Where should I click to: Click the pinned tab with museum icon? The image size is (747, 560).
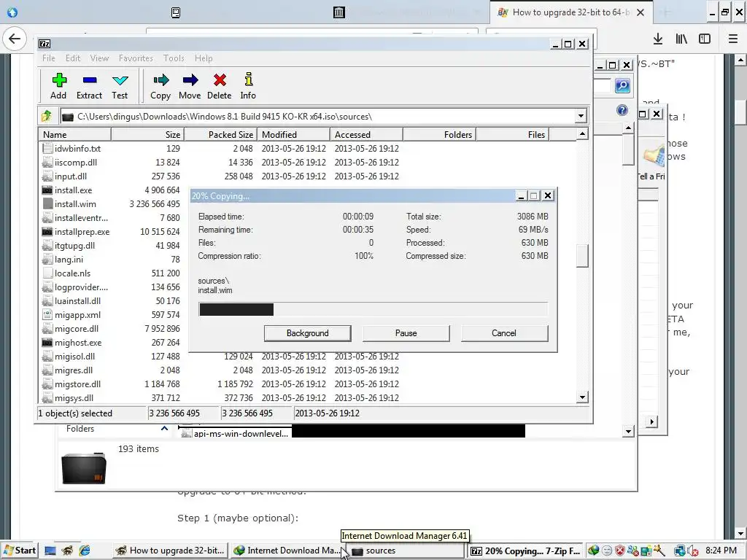click(338, 12)
